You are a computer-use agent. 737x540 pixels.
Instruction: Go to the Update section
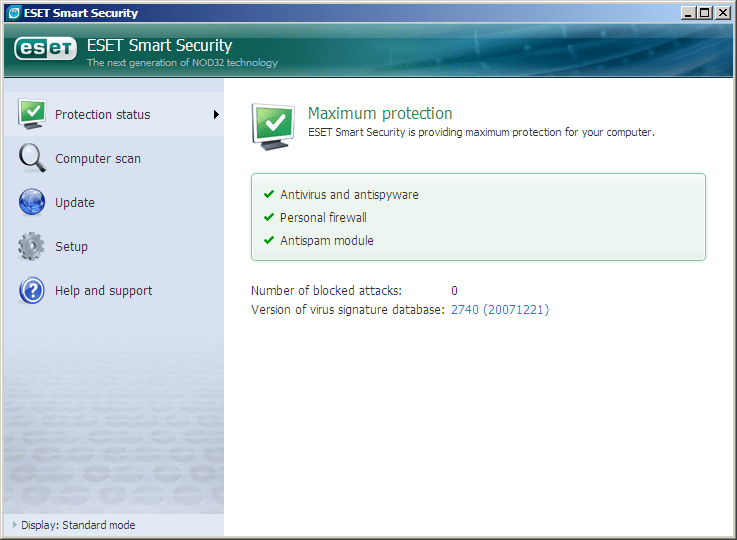75,203
